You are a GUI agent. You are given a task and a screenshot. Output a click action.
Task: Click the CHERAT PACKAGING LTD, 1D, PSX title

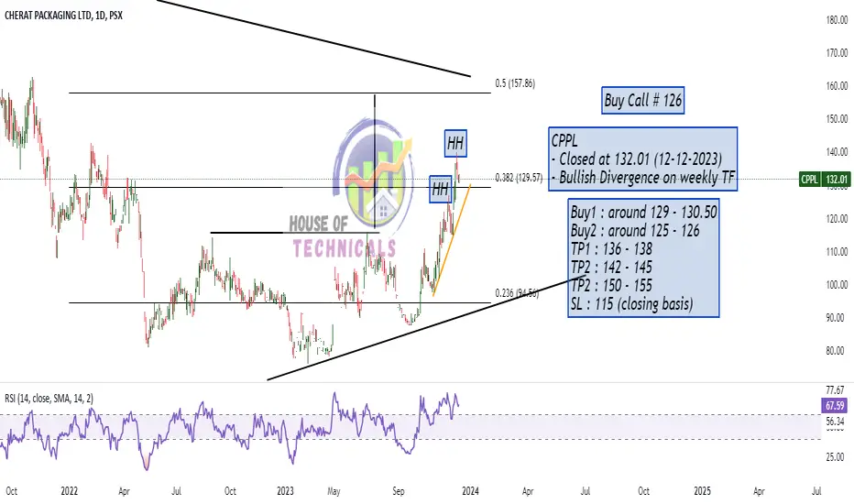tap(64, 16)
